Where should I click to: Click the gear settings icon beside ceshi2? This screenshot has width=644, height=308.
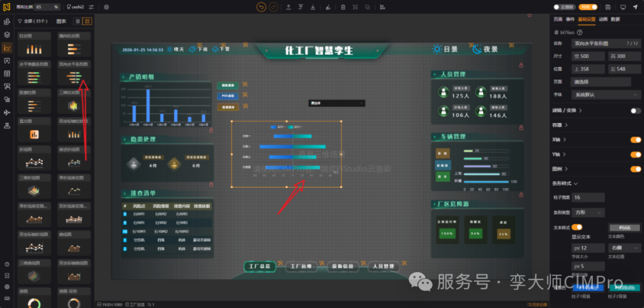(106, 7)
